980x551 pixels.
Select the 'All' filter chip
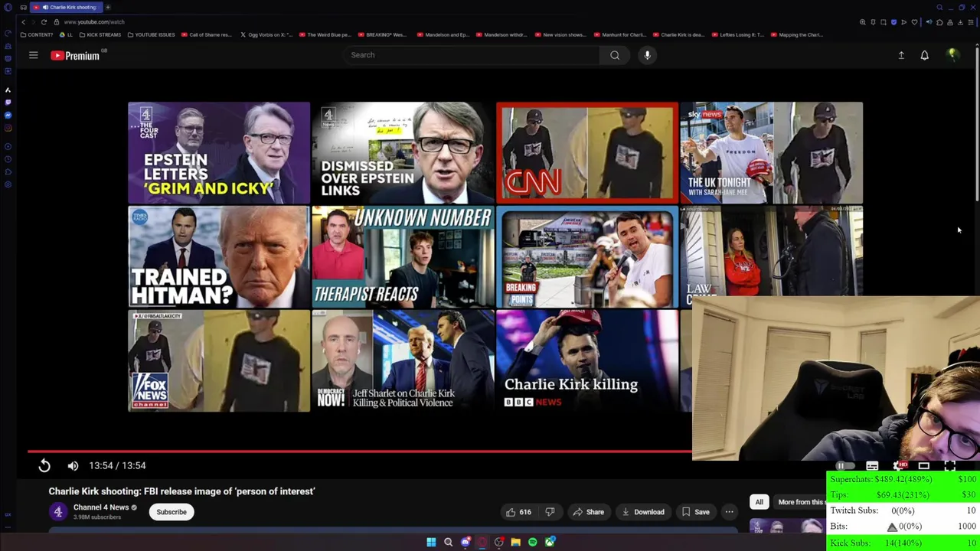tap(759, 502)
